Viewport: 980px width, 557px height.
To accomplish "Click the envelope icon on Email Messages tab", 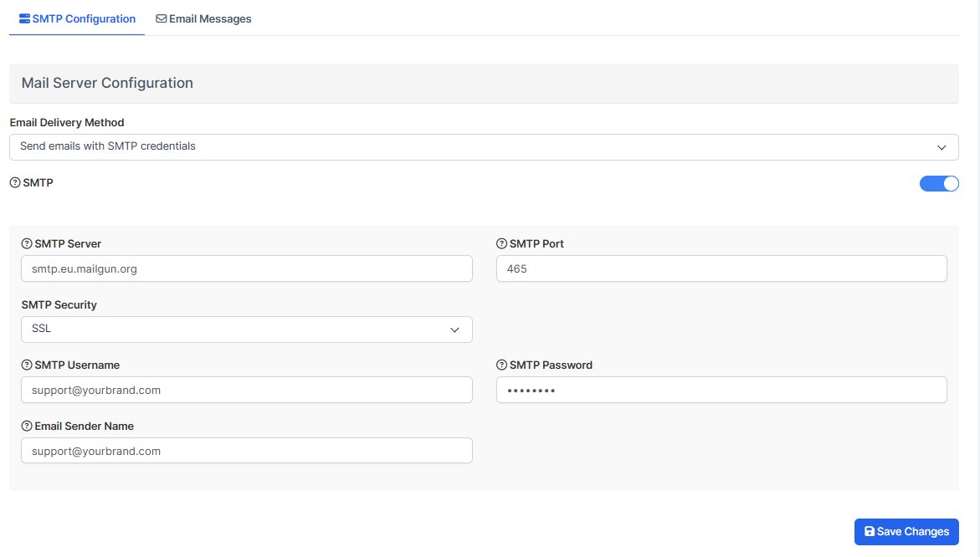I will pos(162,18).
